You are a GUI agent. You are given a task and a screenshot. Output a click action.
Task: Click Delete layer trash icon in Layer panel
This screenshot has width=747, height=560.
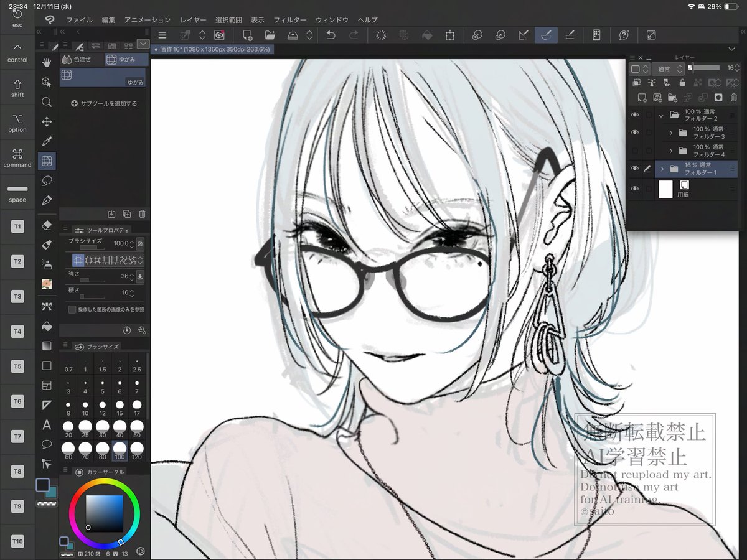(x=733, y=97)
